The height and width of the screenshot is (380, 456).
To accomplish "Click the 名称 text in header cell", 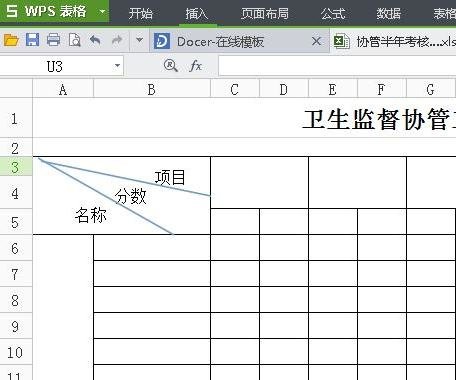I will 91,215.
